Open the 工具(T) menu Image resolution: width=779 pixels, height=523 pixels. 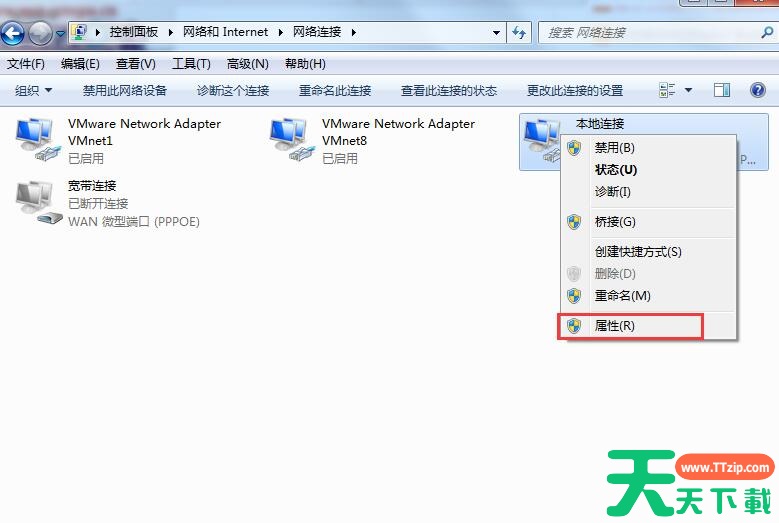click(191, 64)
